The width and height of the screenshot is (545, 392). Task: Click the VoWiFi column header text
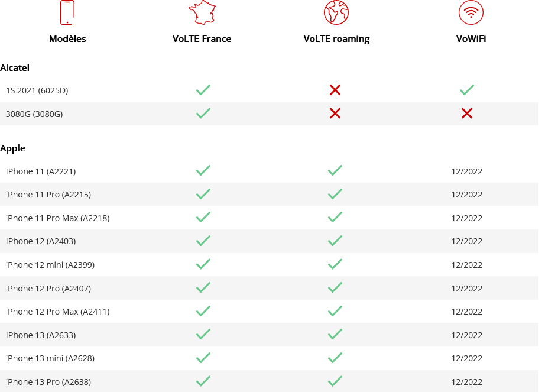tap(471, 39)
